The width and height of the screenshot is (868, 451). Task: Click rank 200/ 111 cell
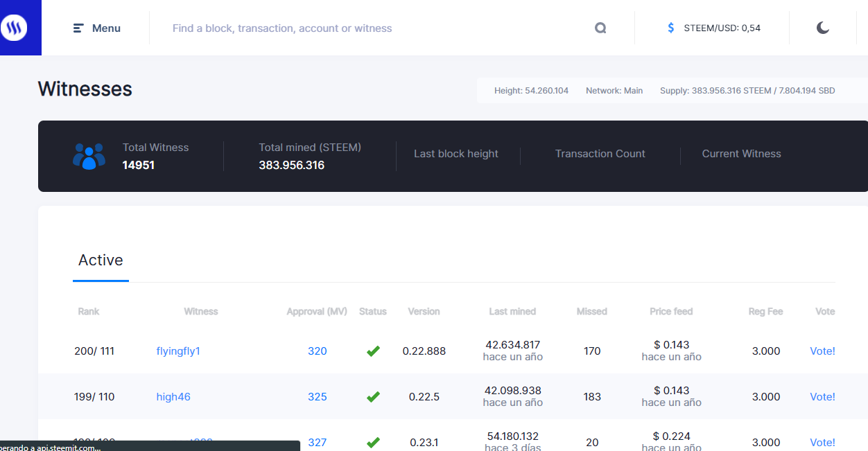point(94,351)
